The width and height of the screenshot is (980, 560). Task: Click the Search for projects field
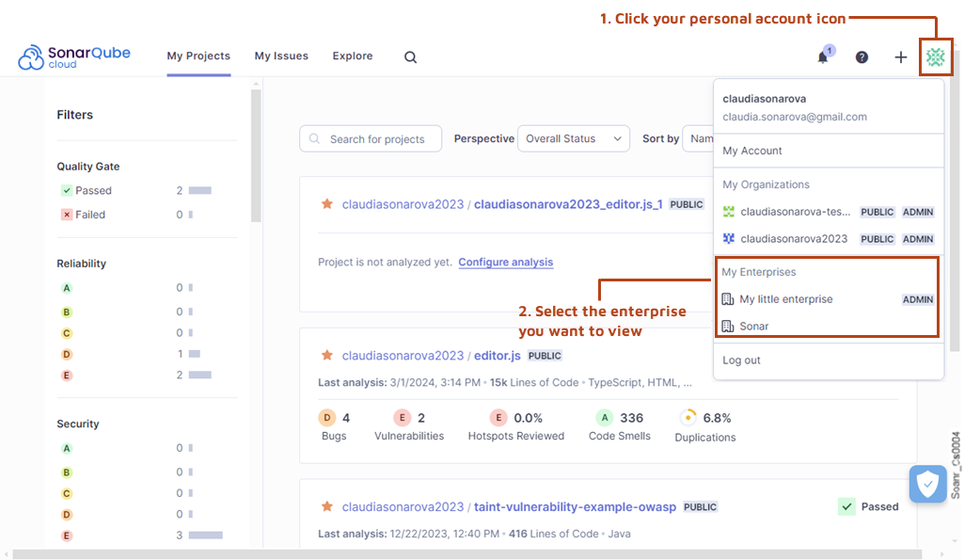pos(371,139)
